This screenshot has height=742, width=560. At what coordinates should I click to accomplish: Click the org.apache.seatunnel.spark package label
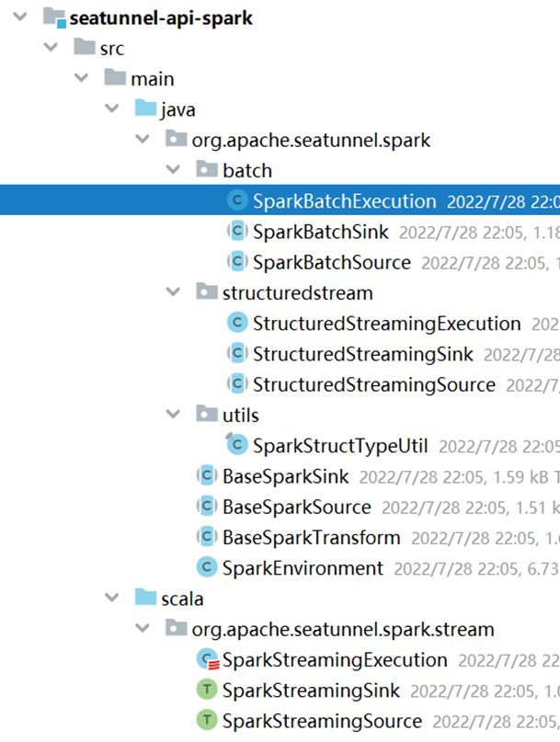(311, 141)
